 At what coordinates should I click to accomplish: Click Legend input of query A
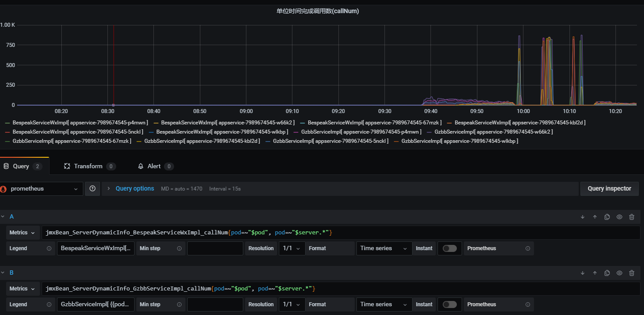[x=96, y=248]
